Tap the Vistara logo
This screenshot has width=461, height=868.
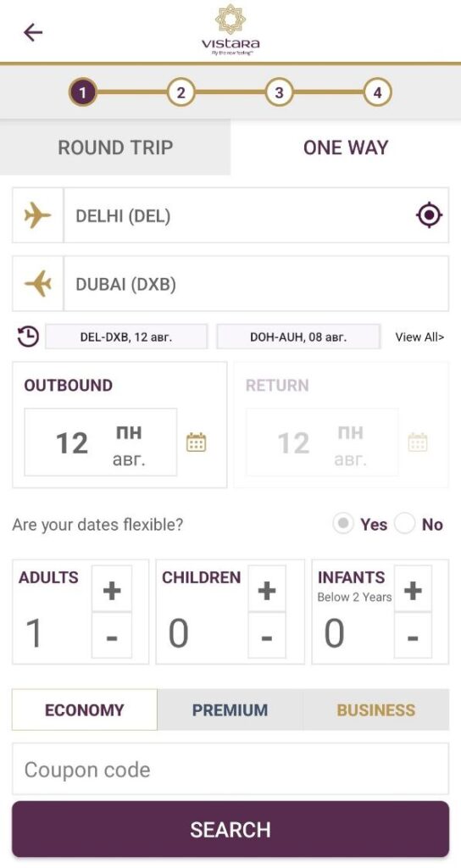click(230, 30)
